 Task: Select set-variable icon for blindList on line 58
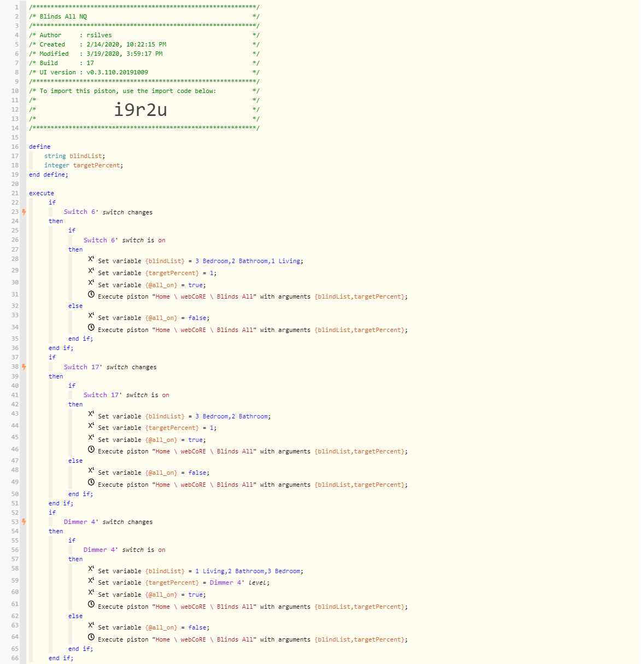coord(91,569)
